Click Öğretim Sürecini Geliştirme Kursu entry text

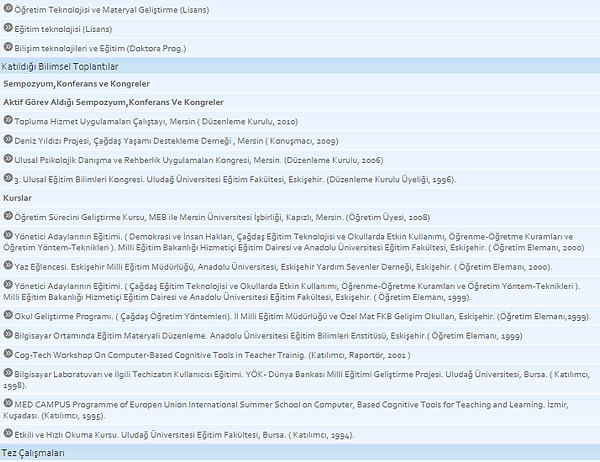(222, 217)
